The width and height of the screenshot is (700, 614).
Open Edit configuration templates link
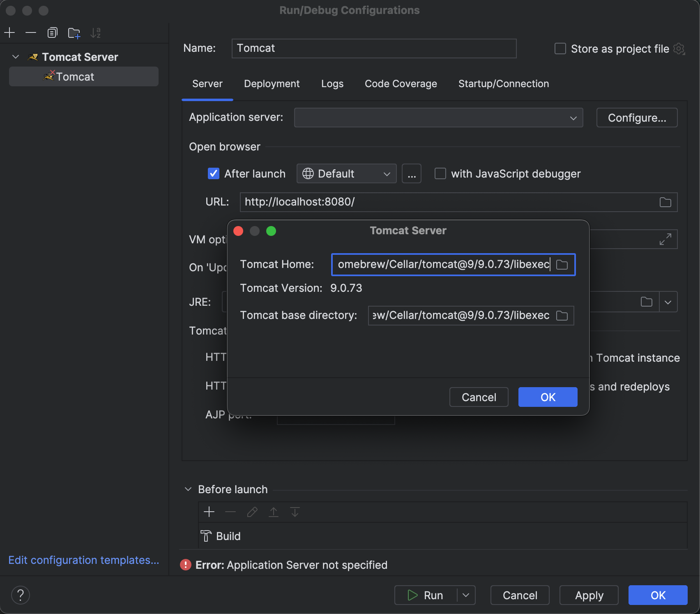pyautogui.click(x=84, y=560)
